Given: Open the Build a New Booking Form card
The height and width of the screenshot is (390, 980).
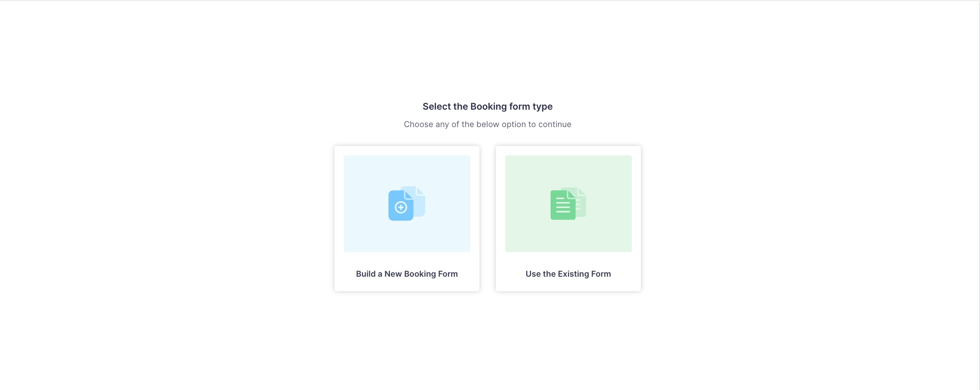Looking at the screenshot, I should click(407, 219).
